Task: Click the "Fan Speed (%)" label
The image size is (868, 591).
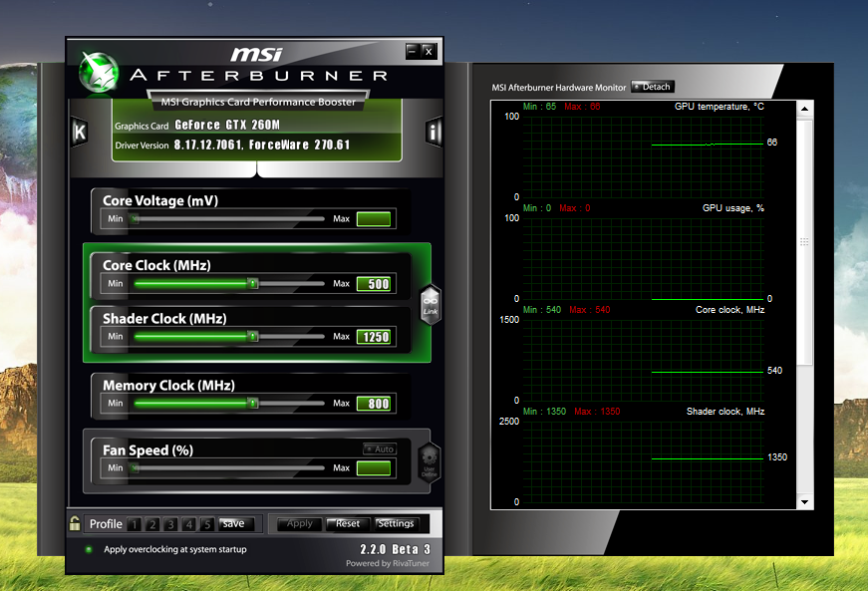Action: pyautogui.click(x=147, y=450)
